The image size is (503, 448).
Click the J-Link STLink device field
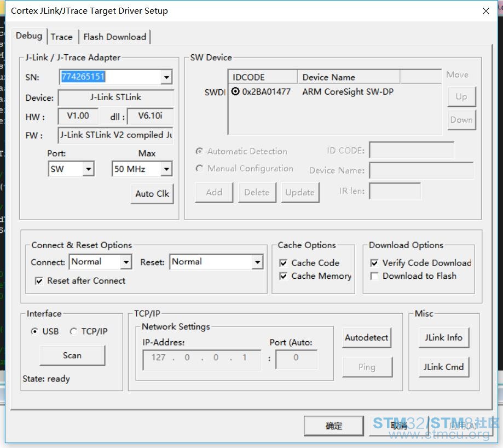tap(116, 97)
